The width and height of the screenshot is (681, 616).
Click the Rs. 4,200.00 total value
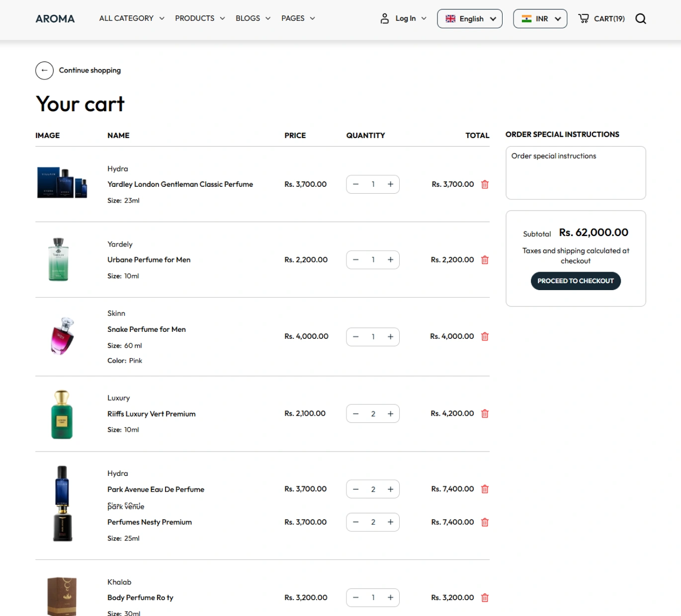[x=452, y=413]
